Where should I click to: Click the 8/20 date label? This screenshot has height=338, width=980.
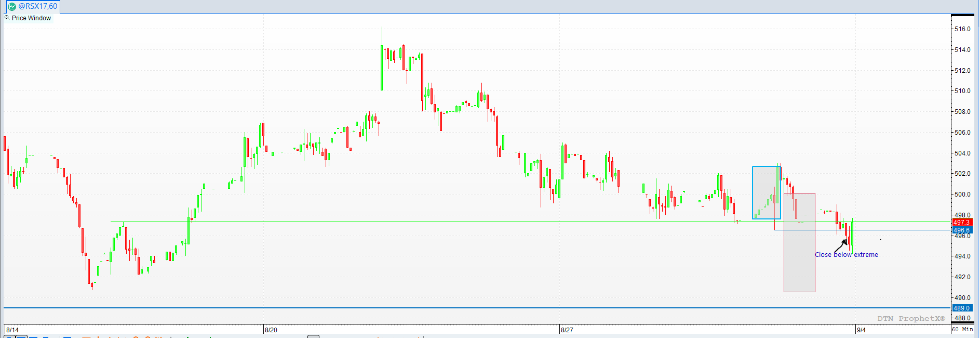click(271, 330)
